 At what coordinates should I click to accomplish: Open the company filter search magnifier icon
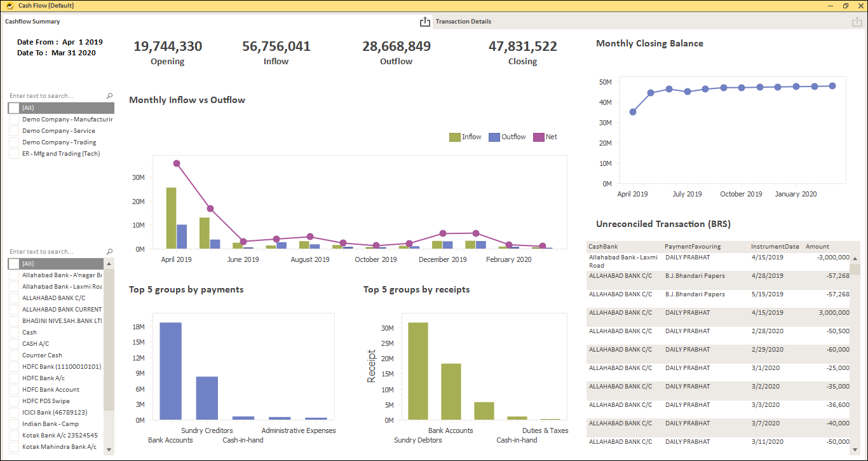tap(109, 94)
